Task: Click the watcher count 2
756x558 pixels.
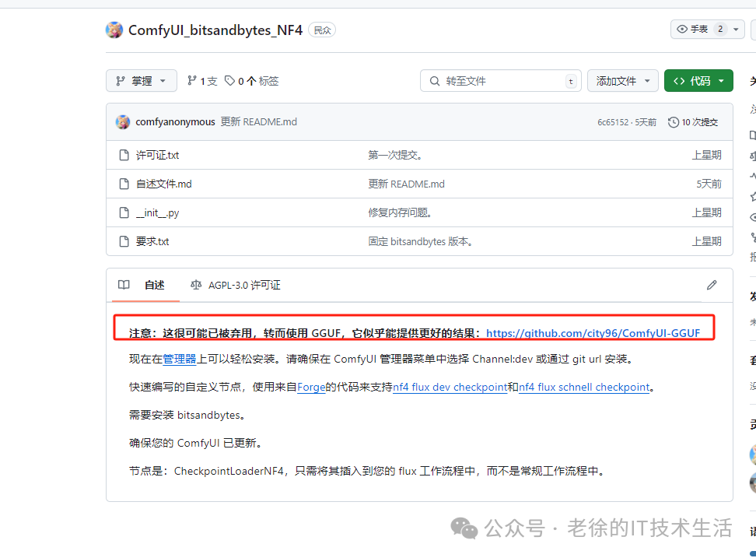Action: (x=720, y=30)
